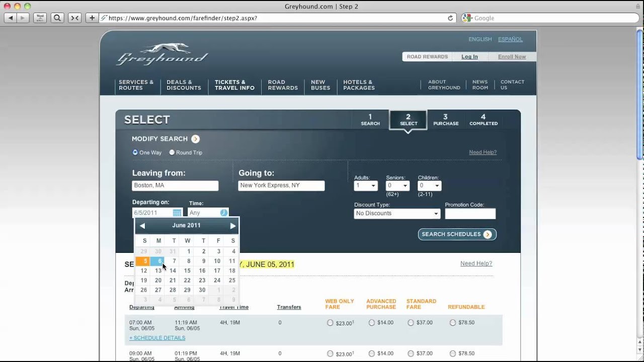Open Contact Us link
Image resolution: width=644 pixels, height=362 pixels.
tap(512, 84)
